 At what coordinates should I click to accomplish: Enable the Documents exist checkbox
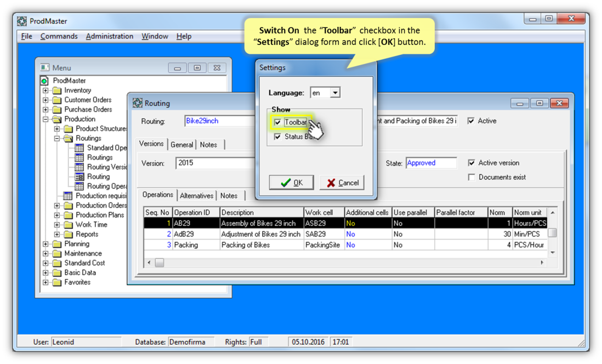[x=472, y=177]
